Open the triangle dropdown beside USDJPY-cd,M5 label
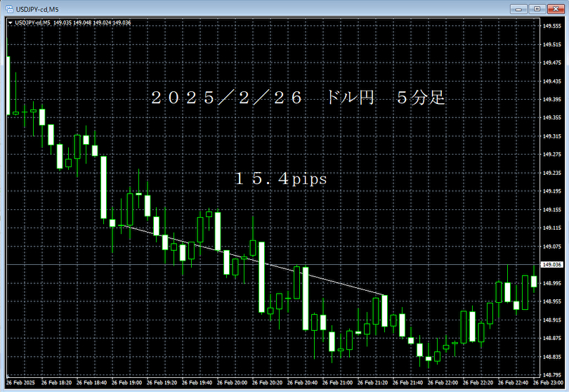This screenshot has width=569, height=392. [11, 23]
